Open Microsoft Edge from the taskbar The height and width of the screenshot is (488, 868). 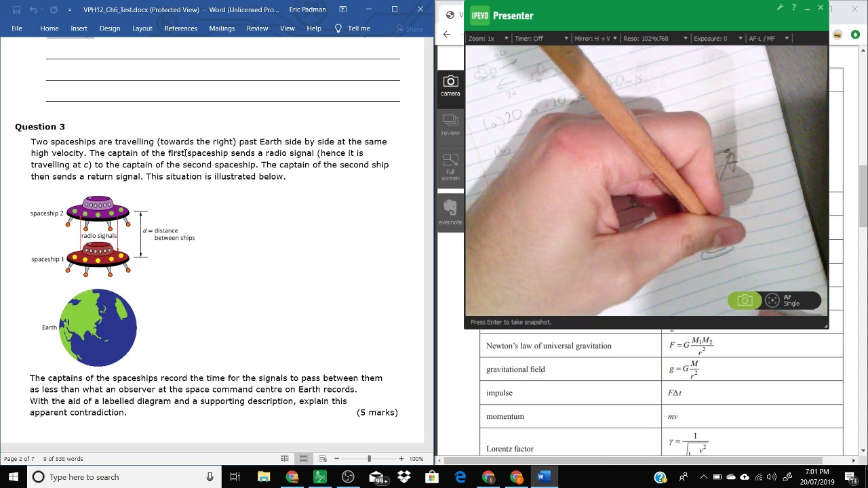pyautogui.click(x=460, y=477)
